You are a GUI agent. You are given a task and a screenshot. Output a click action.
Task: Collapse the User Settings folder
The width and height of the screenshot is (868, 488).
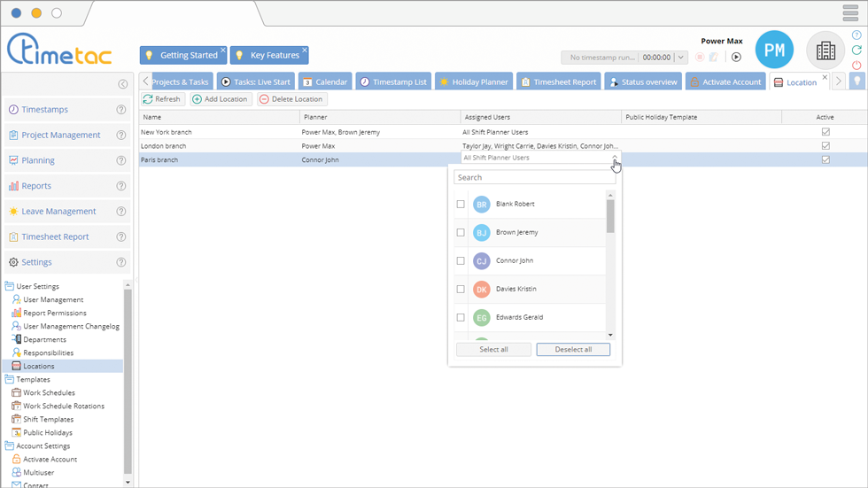[x=10, y=286]
